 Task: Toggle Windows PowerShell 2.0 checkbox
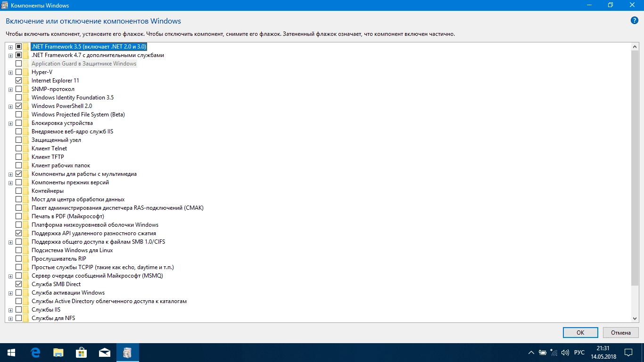click(19, 106)
